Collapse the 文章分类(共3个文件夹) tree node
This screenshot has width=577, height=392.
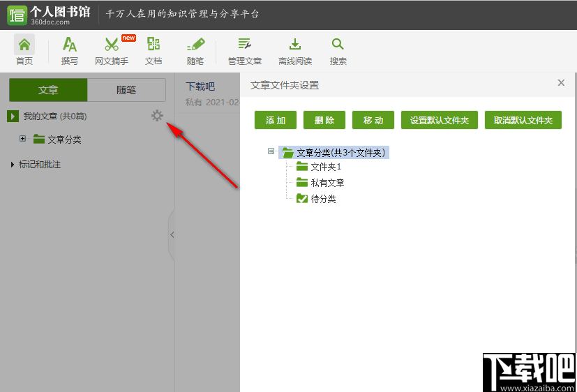tap(271, 151)
